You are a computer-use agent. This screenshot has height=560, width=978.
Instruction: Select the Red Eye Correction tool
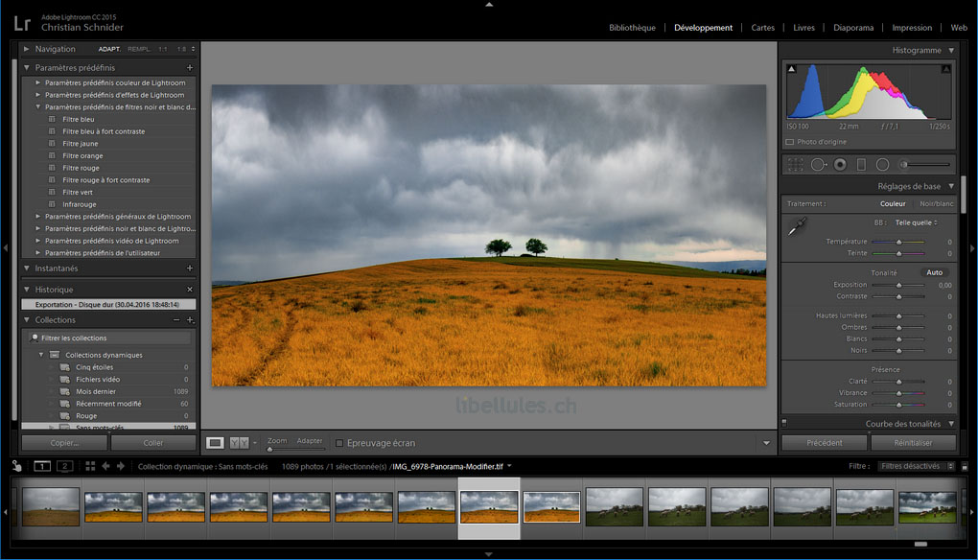point(840,165)
